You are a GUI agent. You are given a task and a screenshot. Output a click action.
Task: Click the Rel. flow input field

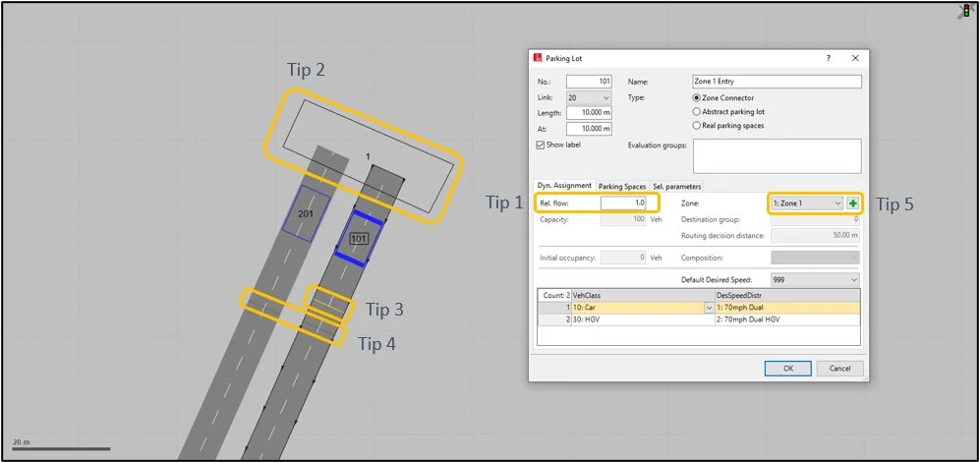point(623,203)
